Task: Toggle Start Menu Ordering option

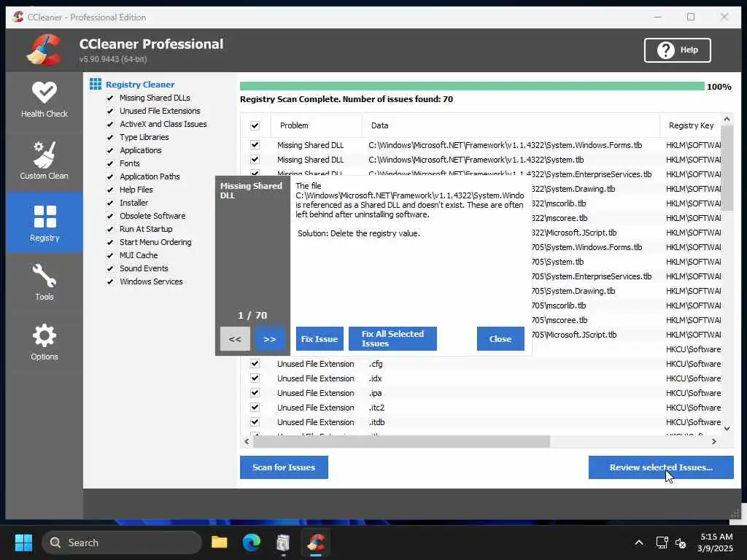Action: coord(110,242)
